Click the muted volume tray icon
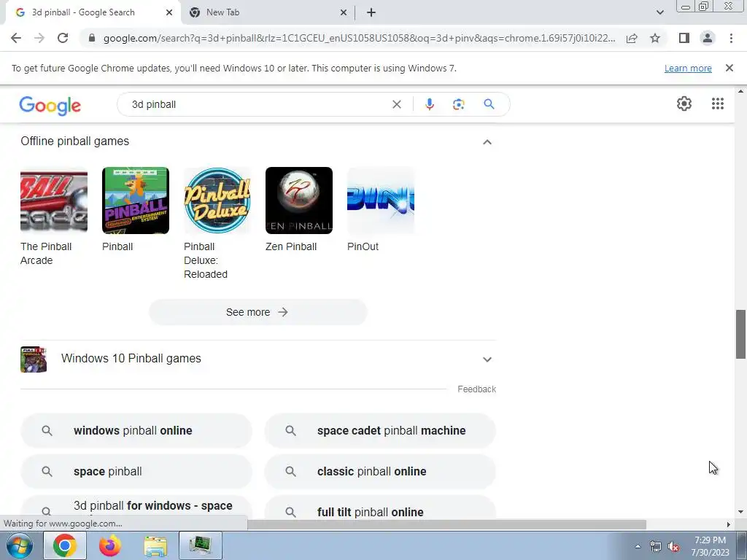 coord(673,547)
